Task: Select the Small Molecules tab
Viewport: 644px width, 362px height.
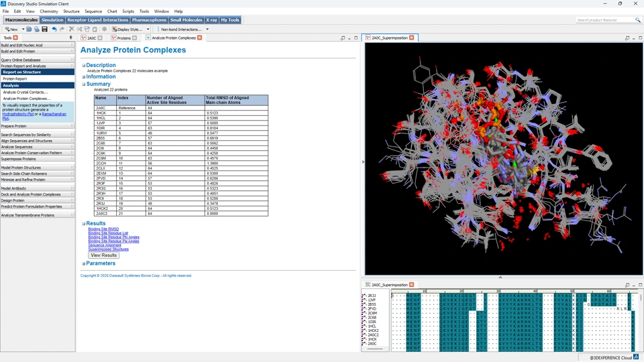Action: 186,19
